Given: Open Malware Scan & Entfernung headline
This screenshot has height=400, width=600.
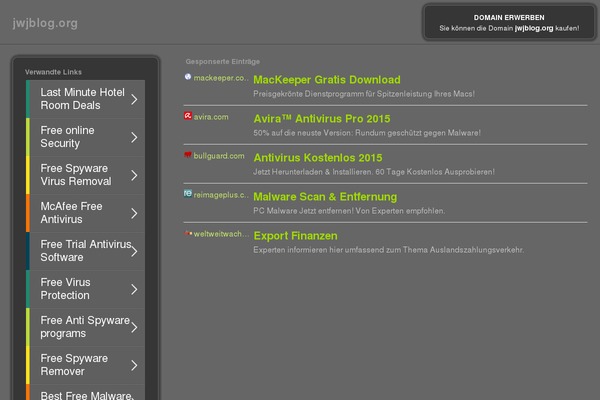Looking at the screenshot, I should 325,197.
